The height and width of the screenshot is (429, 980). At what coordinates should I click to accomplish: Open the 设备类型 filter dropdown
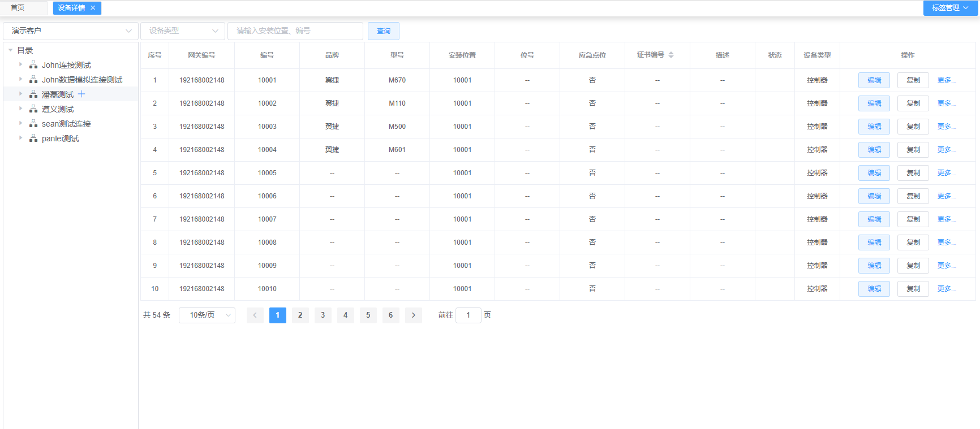click(183, 31)
